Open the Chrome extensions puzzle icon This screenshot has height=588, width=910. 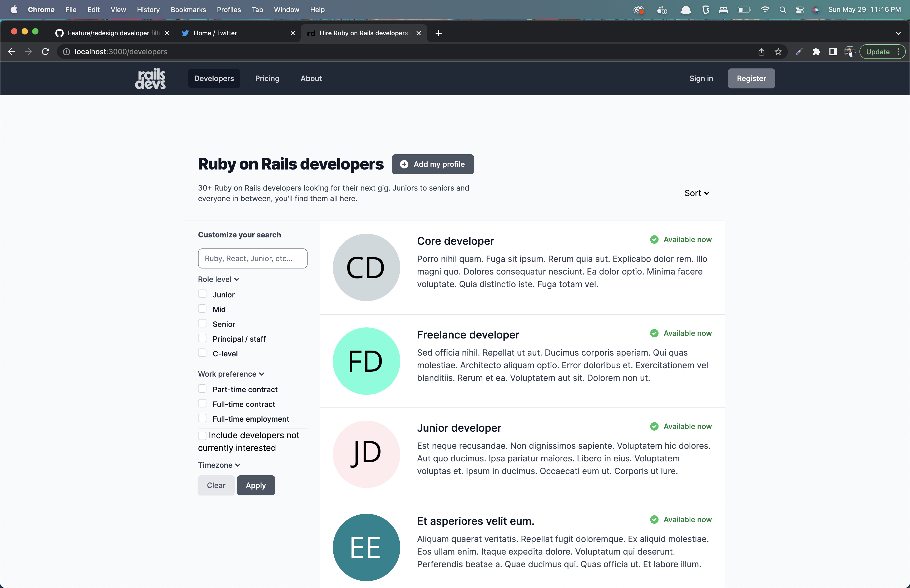pyautogui.click(x=816, y=52)
